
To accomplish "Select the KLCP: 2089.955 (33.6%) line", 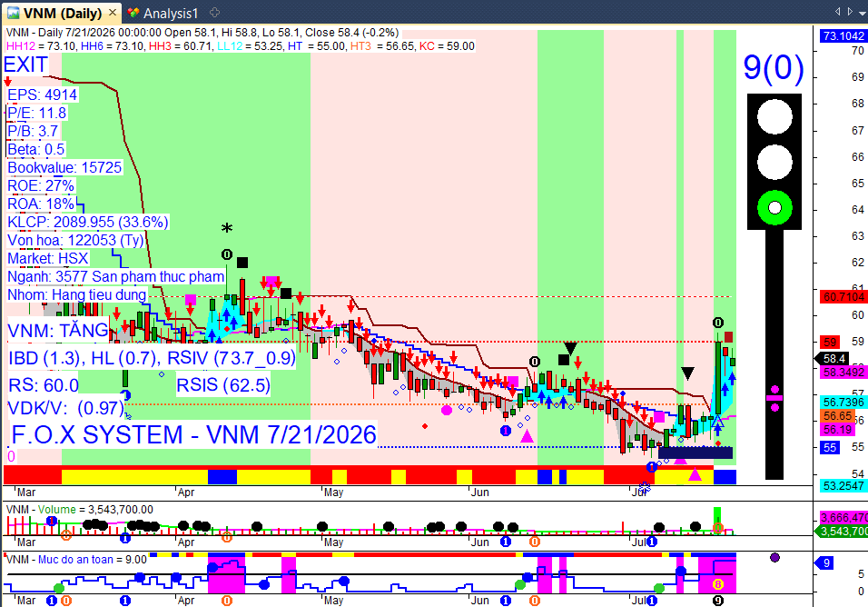I will point(87,222).
